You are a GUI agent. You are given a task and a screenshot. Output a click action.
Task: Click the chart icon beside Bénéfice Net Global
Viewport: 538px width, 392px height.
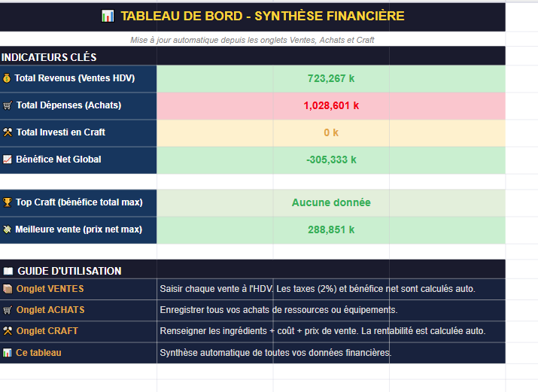[8, 159]
